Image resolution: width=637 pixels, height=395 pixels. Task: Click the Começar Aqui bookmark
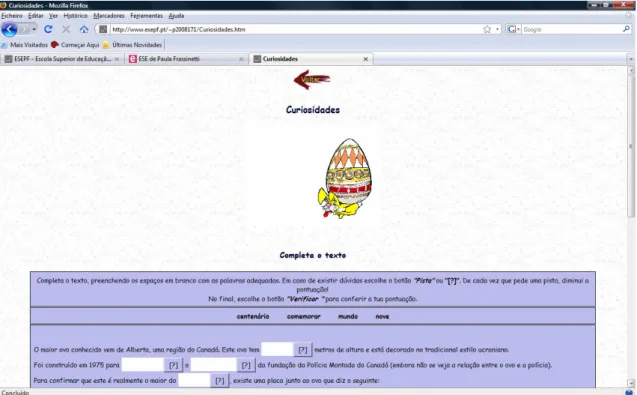click(x=76, y=45)
